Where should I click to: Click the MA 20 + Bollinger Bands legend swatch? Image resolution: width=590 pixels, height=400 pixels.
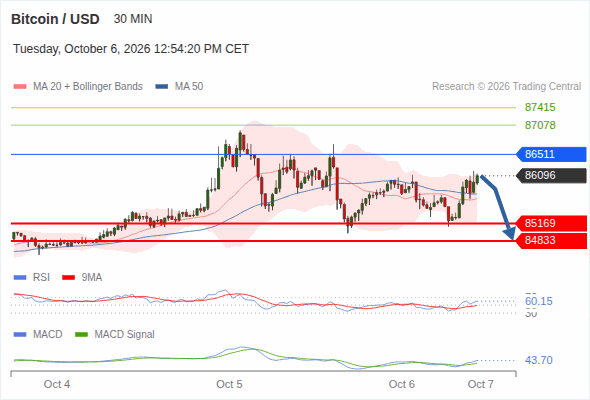(x=20, y=87)
